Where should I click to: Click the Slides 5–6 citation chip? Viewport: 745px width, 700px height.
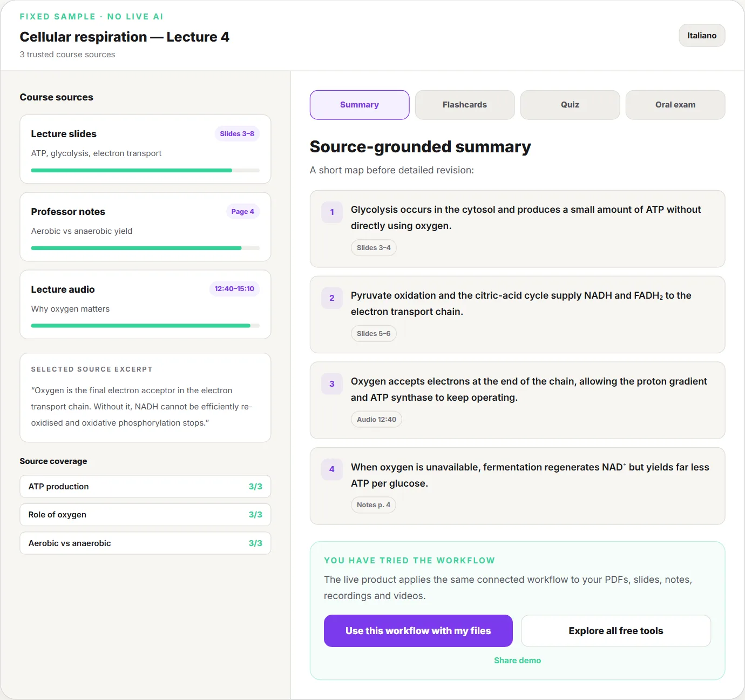pos(374,334)
